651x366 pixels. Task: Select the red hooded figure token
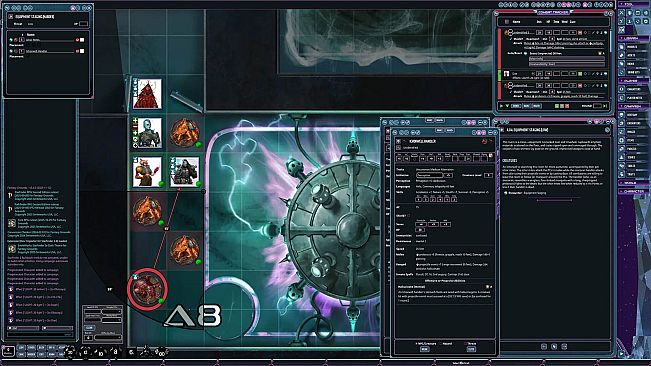(x=147, y=94)
